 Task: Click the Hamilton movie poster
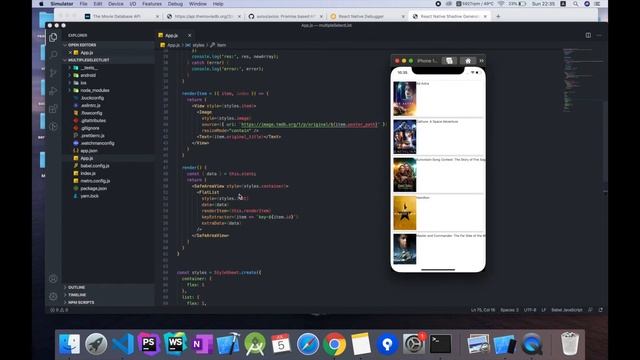(404, 213)
